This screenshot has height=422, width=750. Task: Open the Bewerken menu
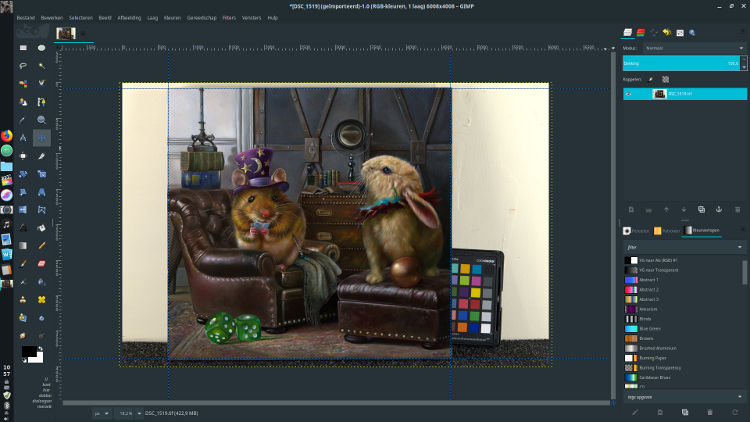[x=52, y=18]
